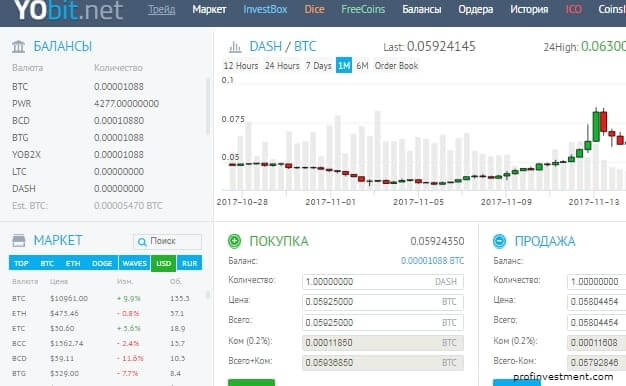Viewport: 626px width, 386px height.
Task: Open the Dice page link
Action: (x=314, y=9)
